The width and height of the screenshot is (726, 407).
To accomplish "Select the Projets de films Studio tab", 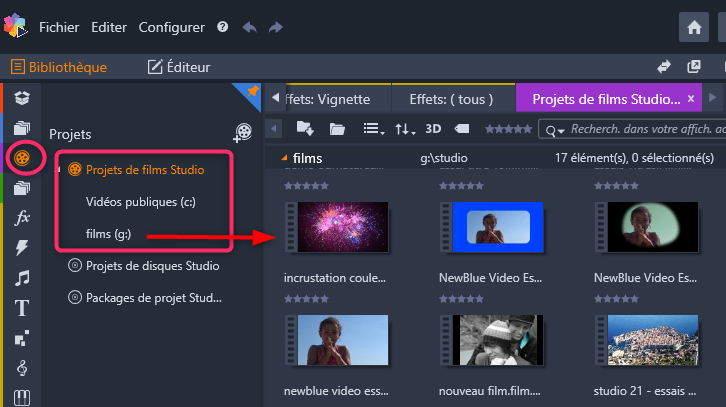I will (x=606, y=99).
